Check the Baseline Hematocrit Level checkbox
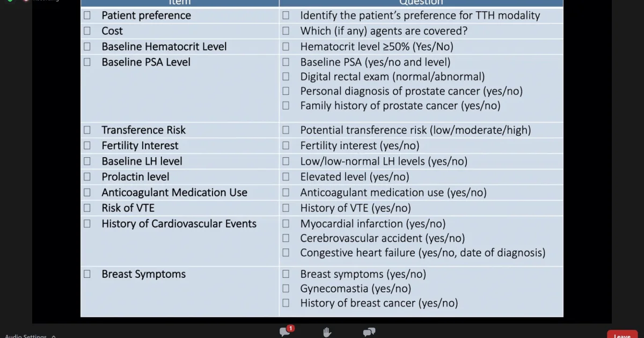Viewport: 644px width, 338px height. [x=87, y=47]
